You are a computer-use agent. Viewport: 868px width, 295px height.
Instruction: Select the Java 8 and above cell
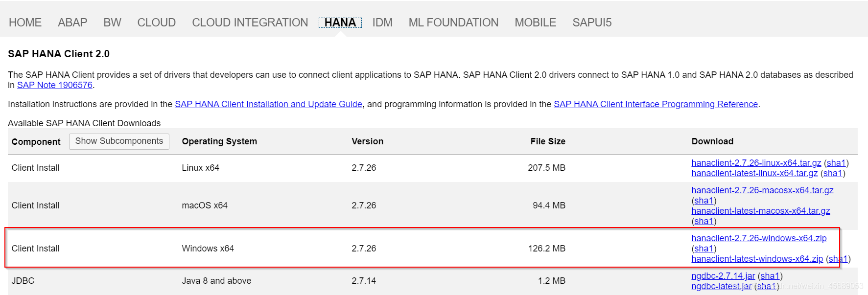(216, 281)
